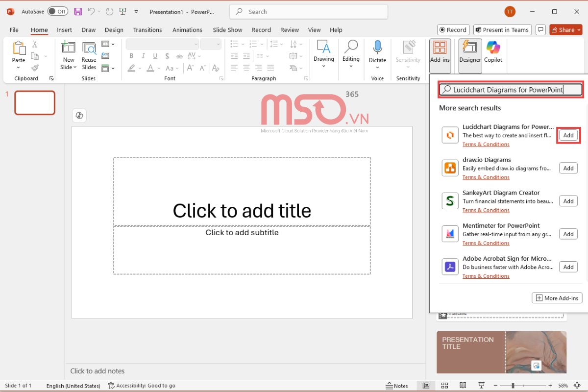Open the Editing search group

[351, 53]
